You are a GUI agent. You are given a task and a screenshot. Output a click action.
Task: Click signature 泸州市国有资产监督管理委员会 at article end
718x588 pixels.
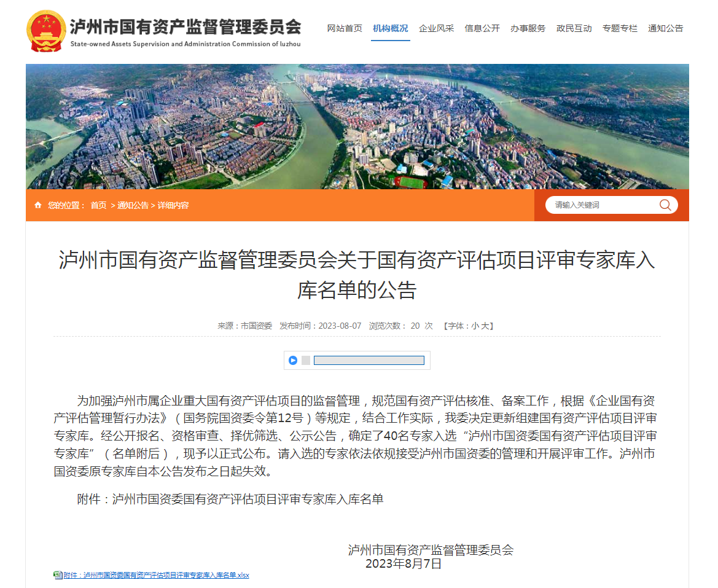tap(431, 550)
